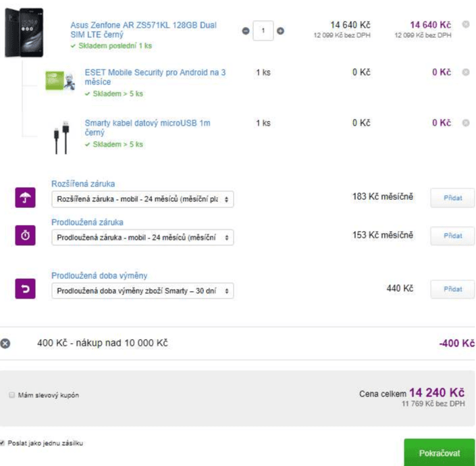Add the 153 Kč měsíčně warranty with Přidat
476x466 pixels.
[x=452, y=236]
